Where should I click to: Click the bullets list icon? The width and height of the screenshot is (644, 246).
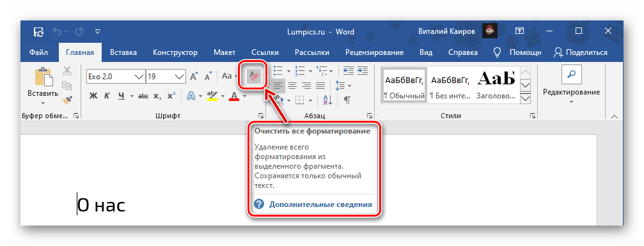pos(278,71)
